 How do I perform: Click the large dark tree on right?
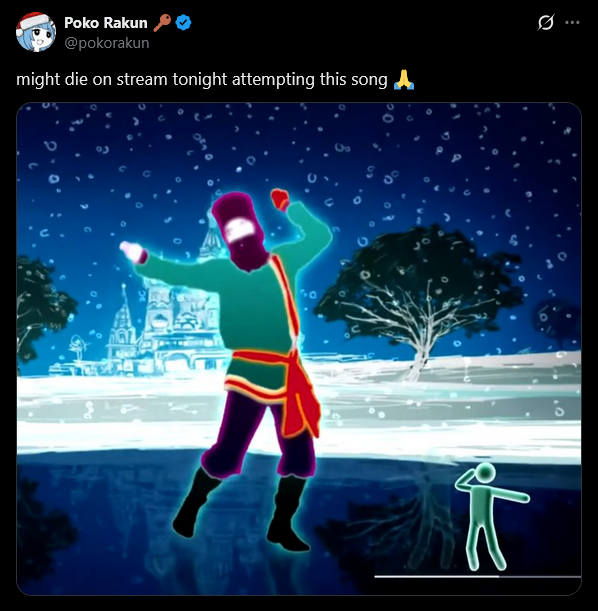(x=421, y=296)
